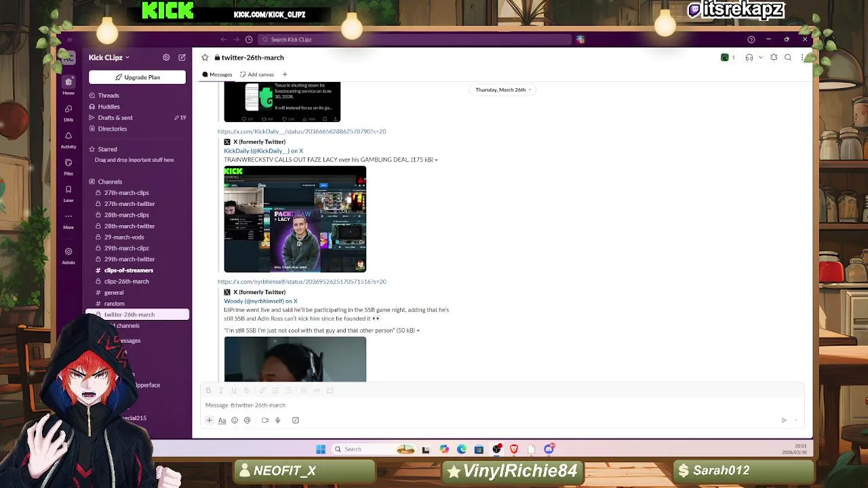This screenshot has width=868, height=488.
Task: Add a new tab with plus icon
Action: click(285, 75)
